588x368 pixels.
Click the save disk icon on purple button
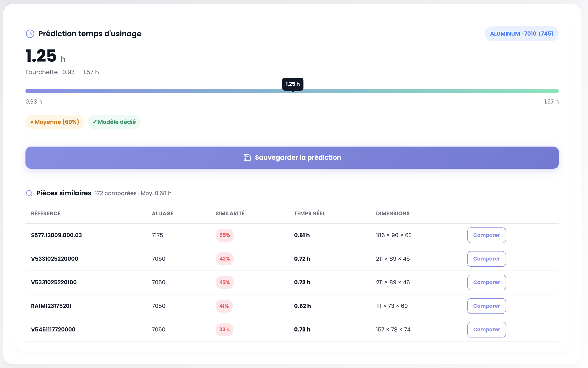pyautogui.click(x=247, y=158)
